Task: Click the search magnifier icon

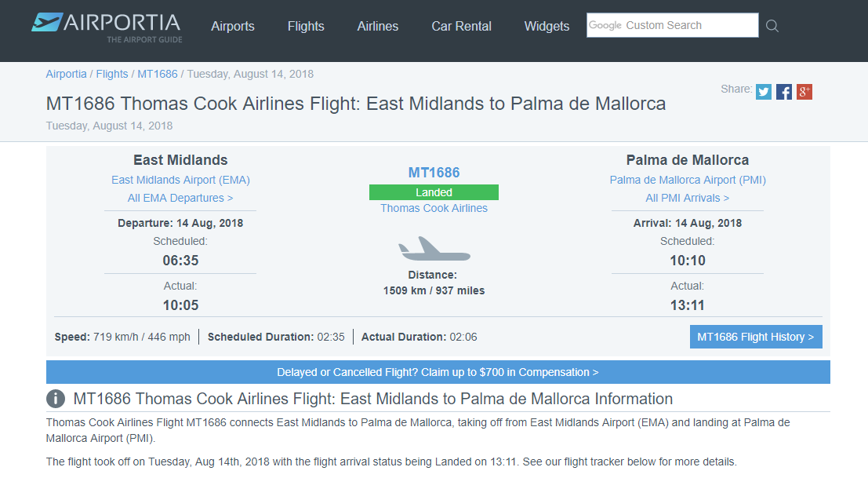Action: coord(772,26)
